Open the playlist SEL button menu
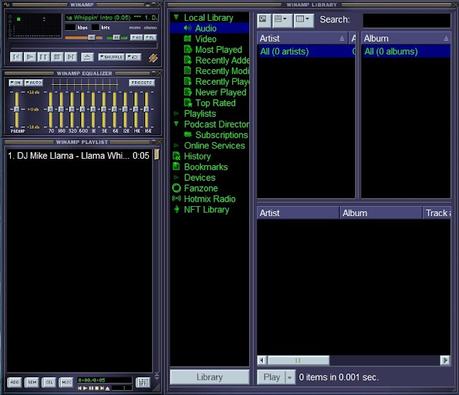The image size is (459, 395). pyautogui.click(x=49, y=382)
